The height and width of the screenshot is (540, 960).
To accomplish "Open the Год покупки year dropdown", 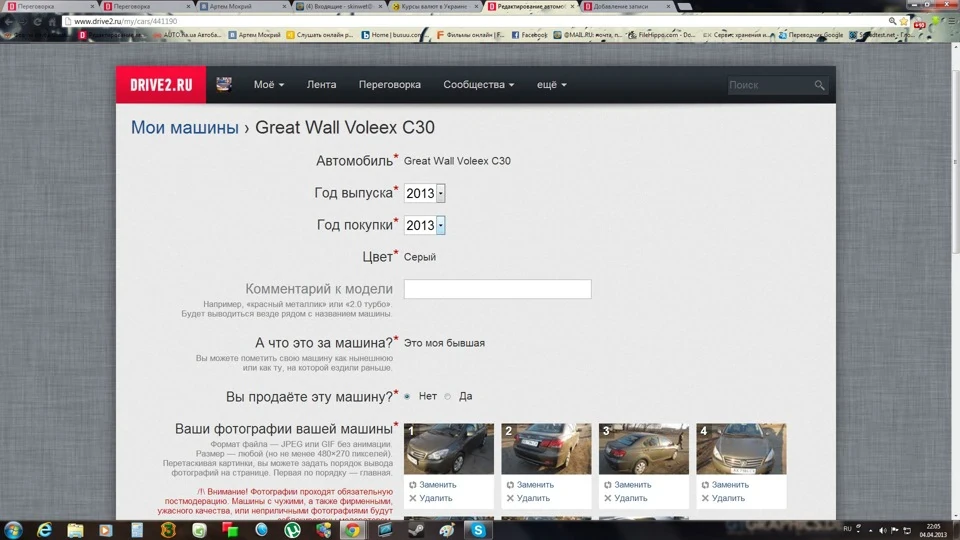I will pos(424,225).
